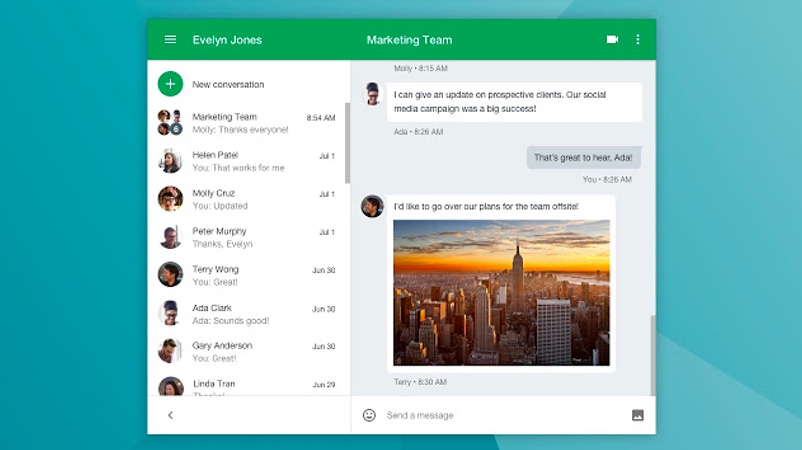Click Ada Clark's avatar in list
The image size is (802, 450).
coord(170,313)
